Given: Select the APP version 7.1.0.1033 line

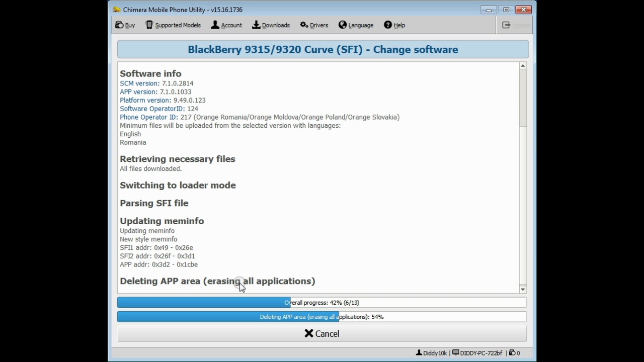Looking at the screenshot, I should click(155, 92).
